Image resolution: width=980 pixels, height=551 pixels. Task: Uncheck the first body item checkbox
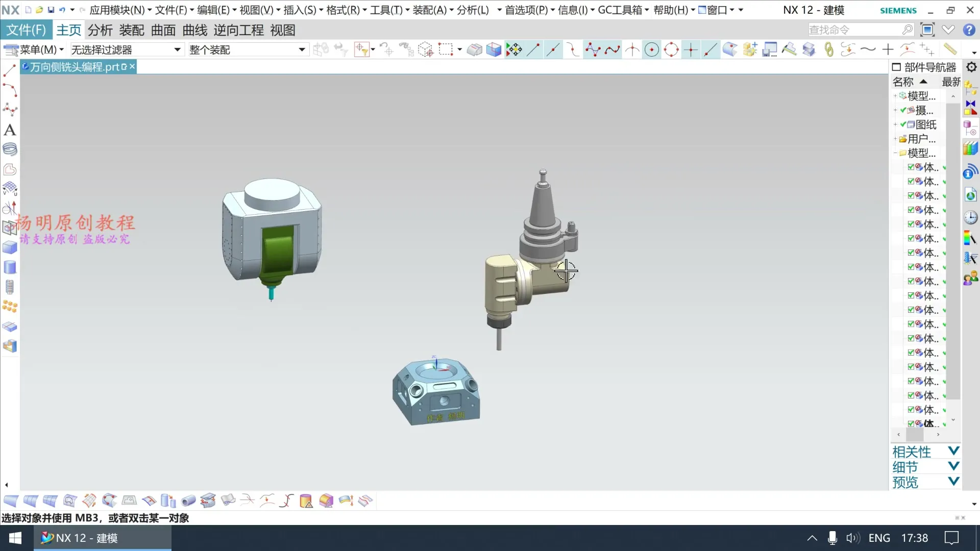pos(911,167)
